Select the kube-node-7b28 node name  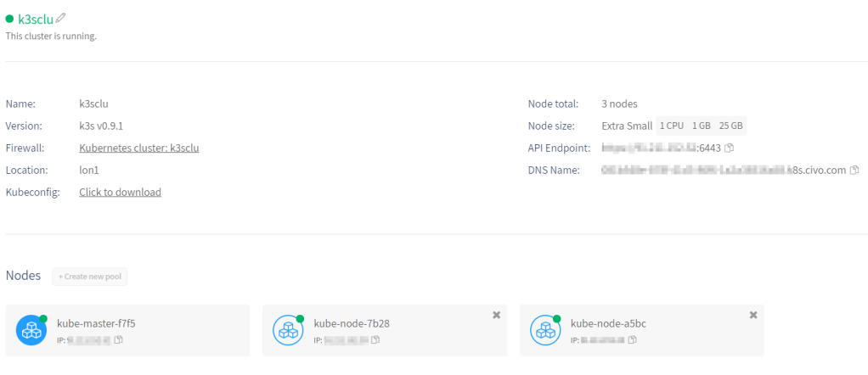(x=352, y=323)
